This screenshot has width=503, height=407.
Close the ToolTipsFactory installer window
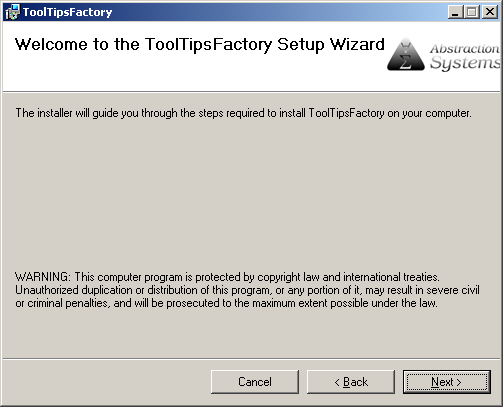point(490,12)
